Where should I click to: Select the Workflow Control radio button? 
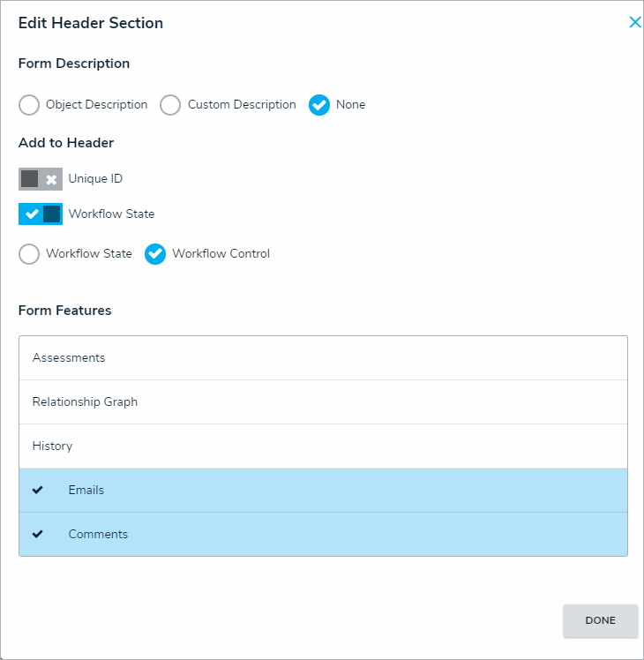(x=155, y=254)
